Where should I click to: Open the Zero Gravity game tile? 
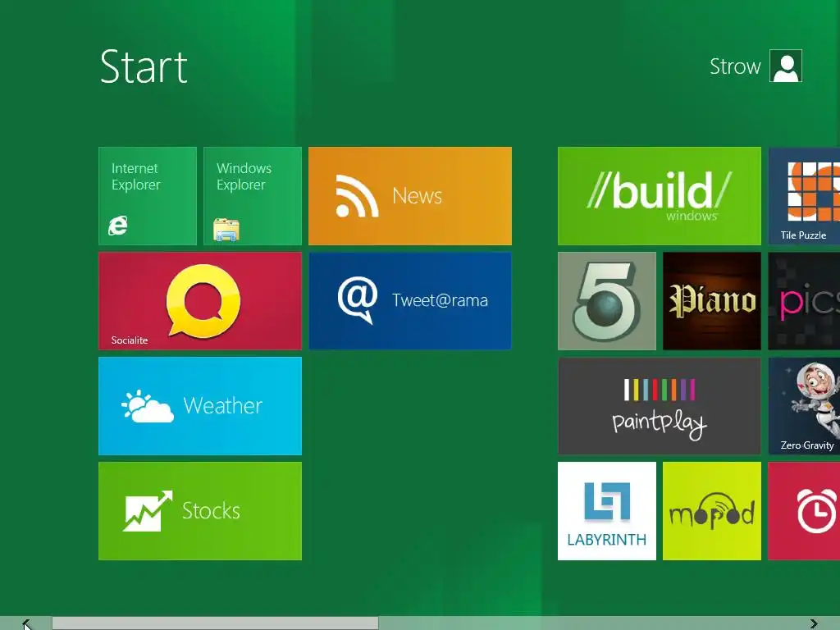(x=804, y=406)
